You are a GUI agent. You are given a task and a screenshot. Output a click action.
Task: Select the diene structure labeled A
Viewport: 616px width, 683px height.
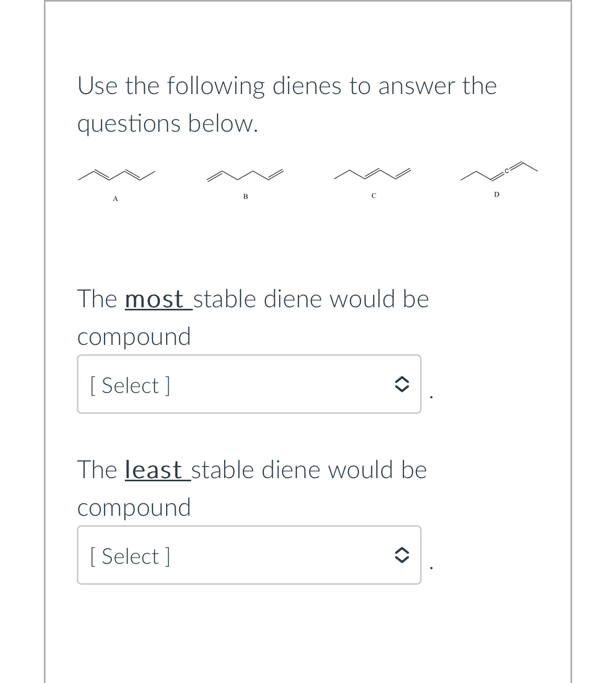[x=116, y=174]
